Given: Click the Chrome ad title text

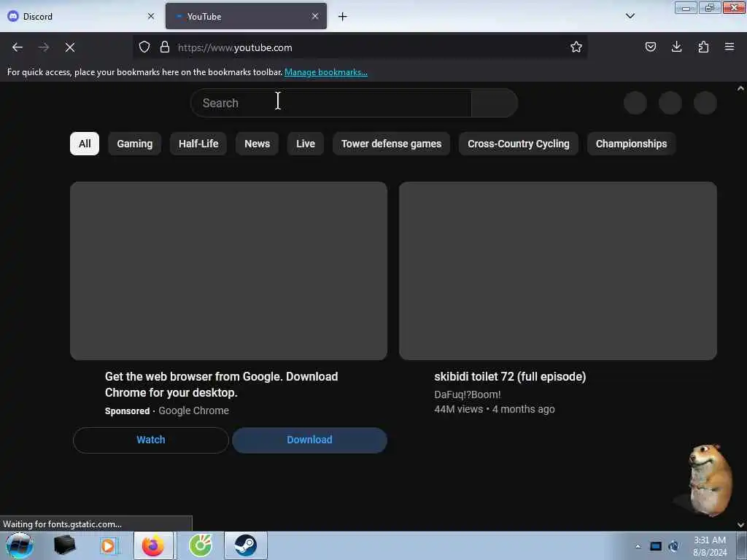Looking at the screenshot, I should pos(222,384).
